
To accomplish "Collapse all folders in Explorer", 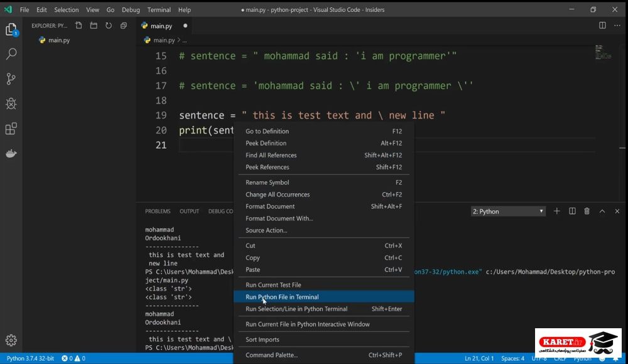I will point(123,26).
